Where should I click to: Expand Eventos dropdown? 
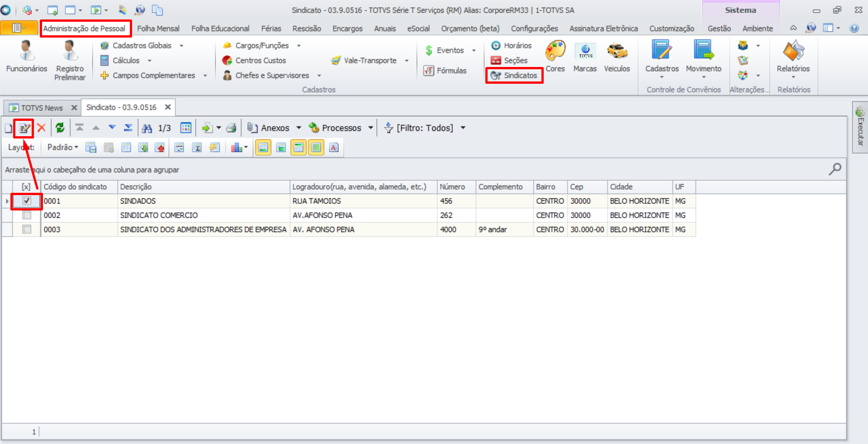click(x=474, y=50)
